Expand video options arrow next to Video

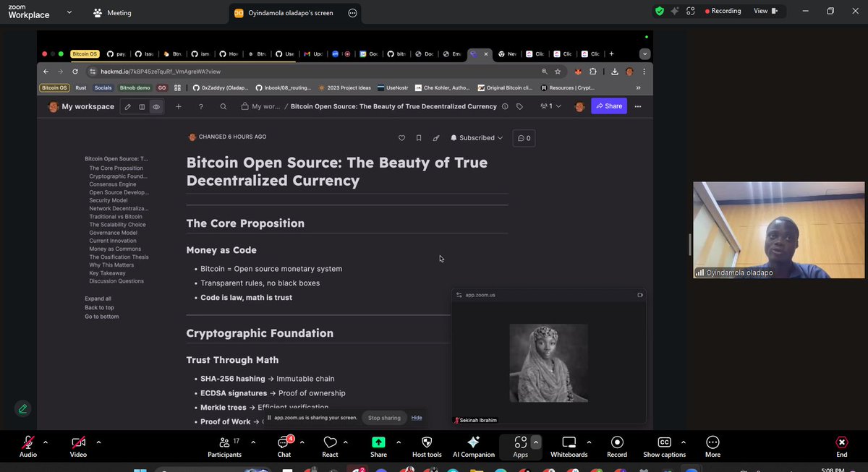pos(98,442)
